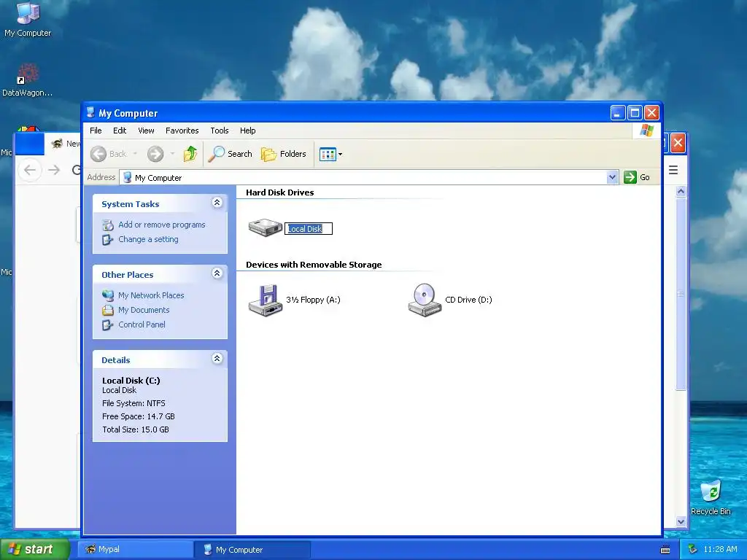Select the Local Disk hard drive icon
This screenshot has width=747, height=560.
pos(266,227)
